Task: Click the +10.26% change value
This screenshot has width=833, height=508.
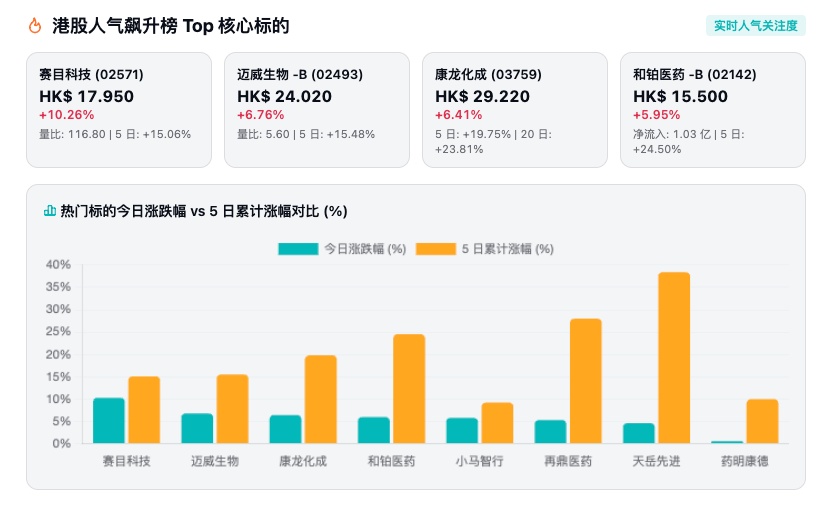Action: click(x=66, y=115)
